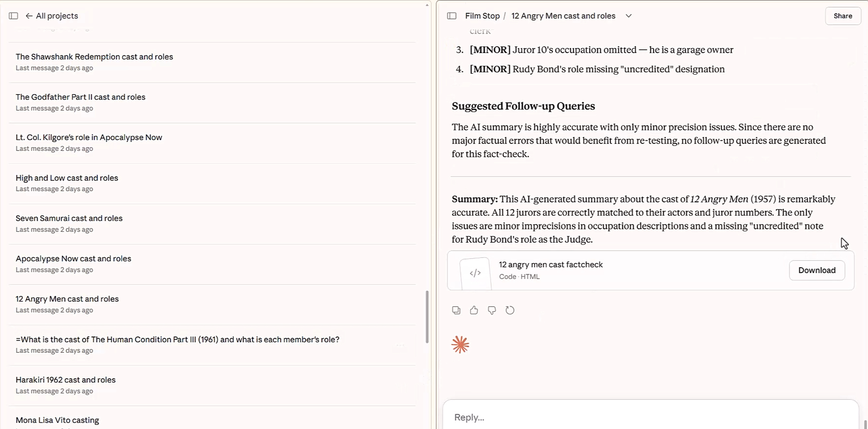Copy the response with the copy icon
This screenshot has width=868, height=429.
(x=456, y=310)
